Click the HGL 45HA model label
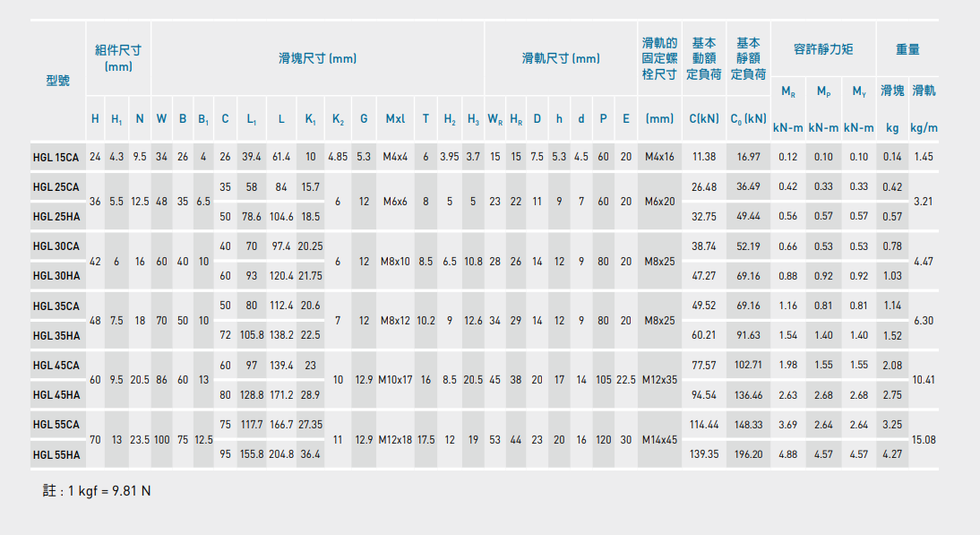 coord(56,395)
